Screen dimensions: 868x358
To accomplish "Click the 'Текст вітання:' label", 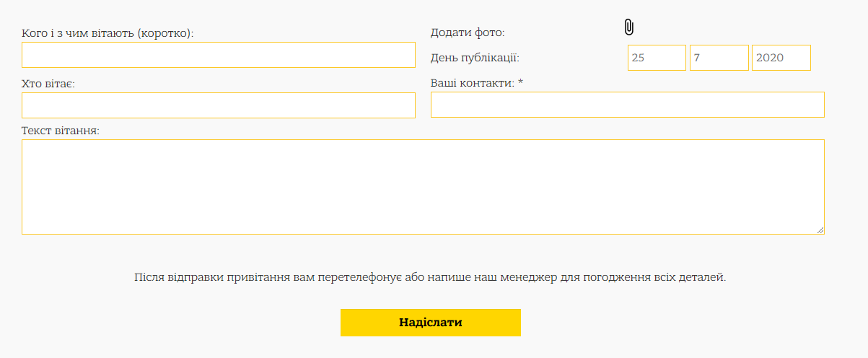I will click(x=61, y=131).
